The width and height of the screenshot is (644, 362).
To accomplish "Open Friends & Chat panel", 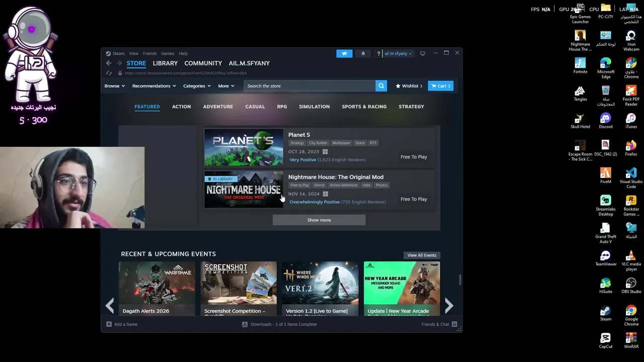I will pos(439,324).
